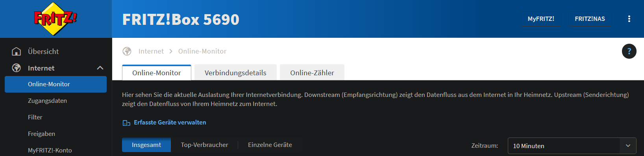Open the Zeitraum dropdown arrow
The width and height of the screenshot is (644, 156).
[628, 146]
